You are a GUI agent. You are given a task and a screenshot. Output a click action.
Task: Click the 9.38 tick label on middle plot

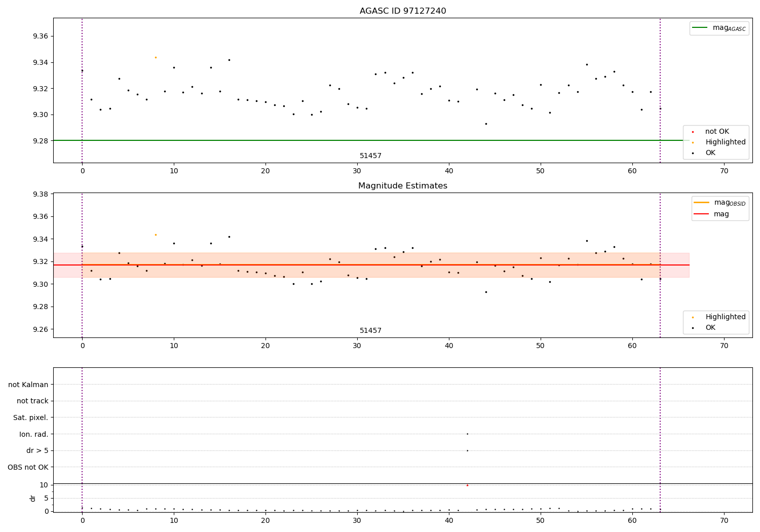tap(41, 194)
